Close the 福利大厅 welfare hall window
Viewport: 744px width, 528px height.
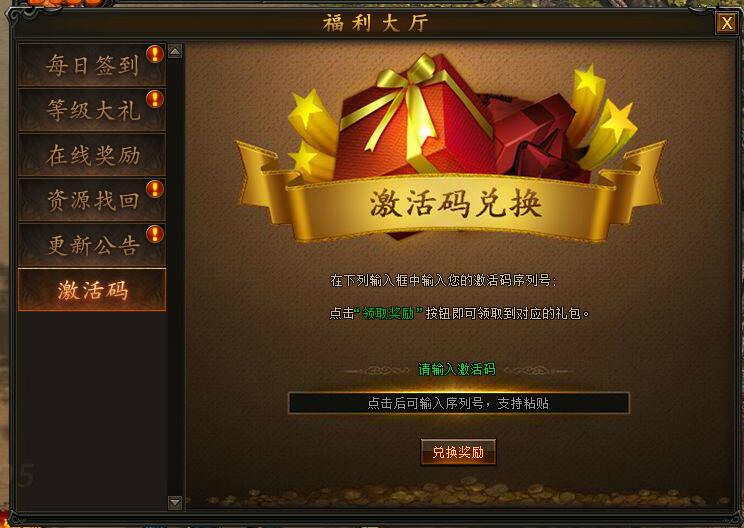point(726,23)
